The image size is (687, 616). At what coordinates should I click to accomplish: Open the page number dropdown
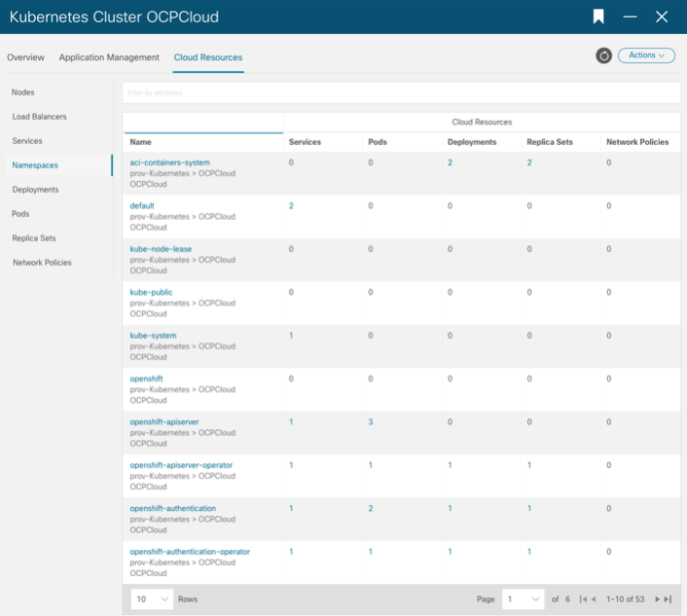click(x=523, y=599)
